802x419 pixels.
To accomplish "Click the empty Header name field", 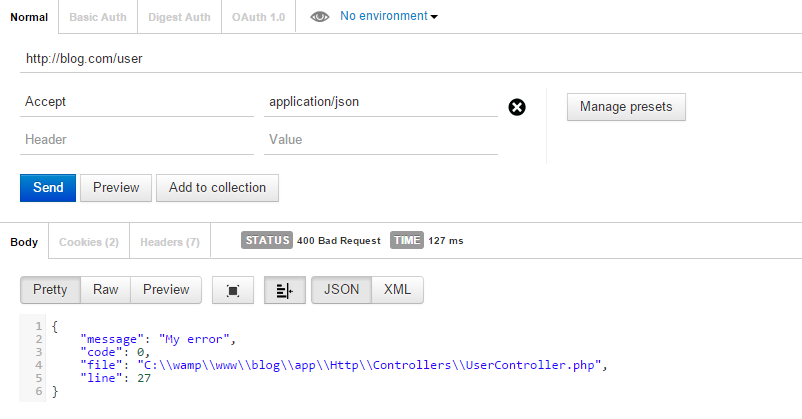I will (x=136, y=140).
